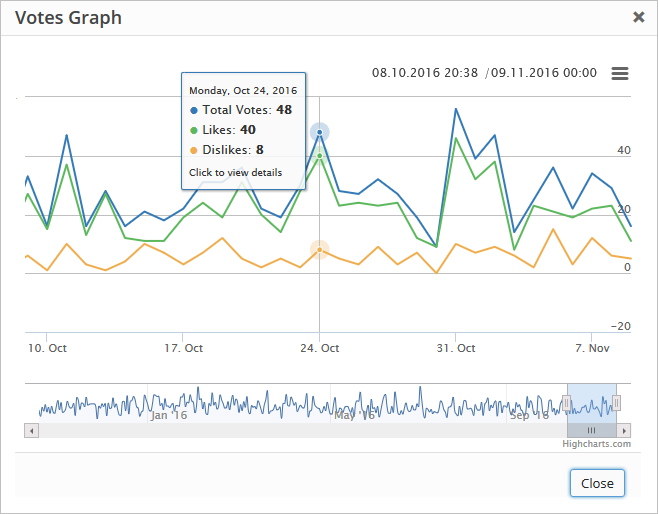Click the Jan '16 label in navigator
The width and height of the screenshot is (658, 514).
click(x=169, y=415)
